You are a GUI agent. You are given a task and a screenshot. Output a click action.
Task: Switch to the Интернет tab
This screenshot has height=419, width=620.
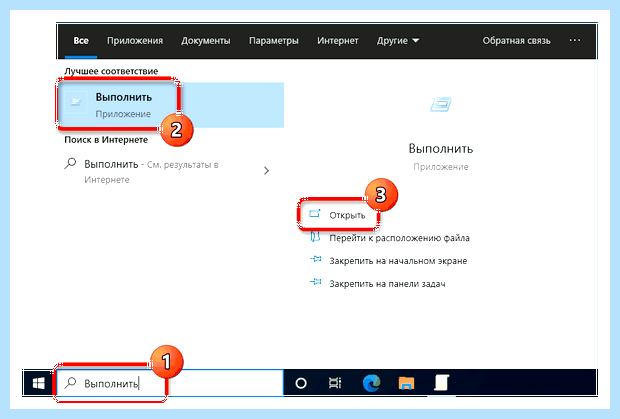tap(338, 41)
